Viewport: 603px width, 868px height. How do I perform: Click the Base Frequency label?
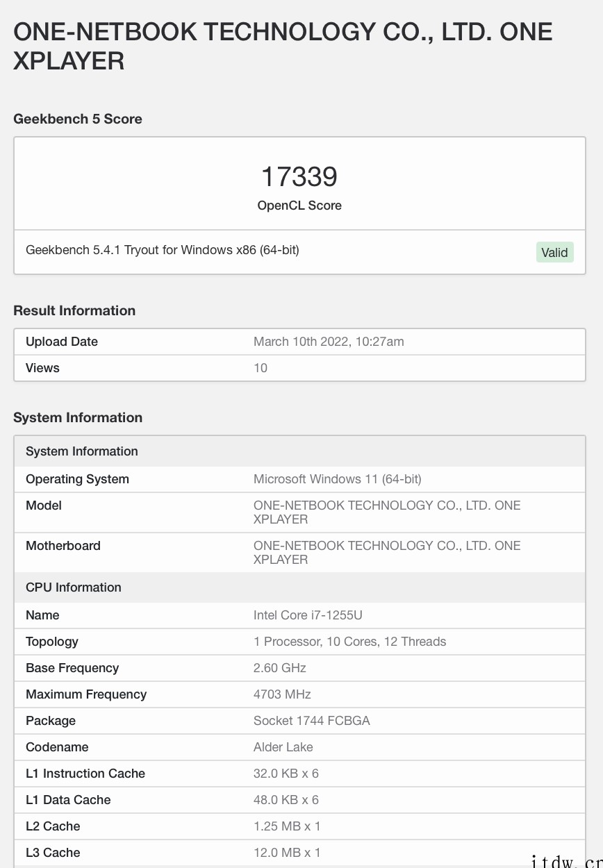coord(72,668)
